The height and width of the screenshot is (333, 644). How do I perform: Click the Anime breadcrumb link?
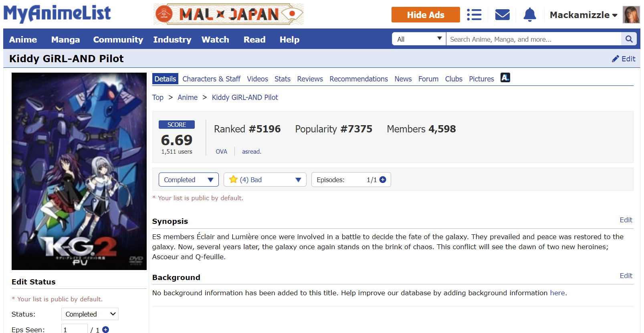coord(188,97)
